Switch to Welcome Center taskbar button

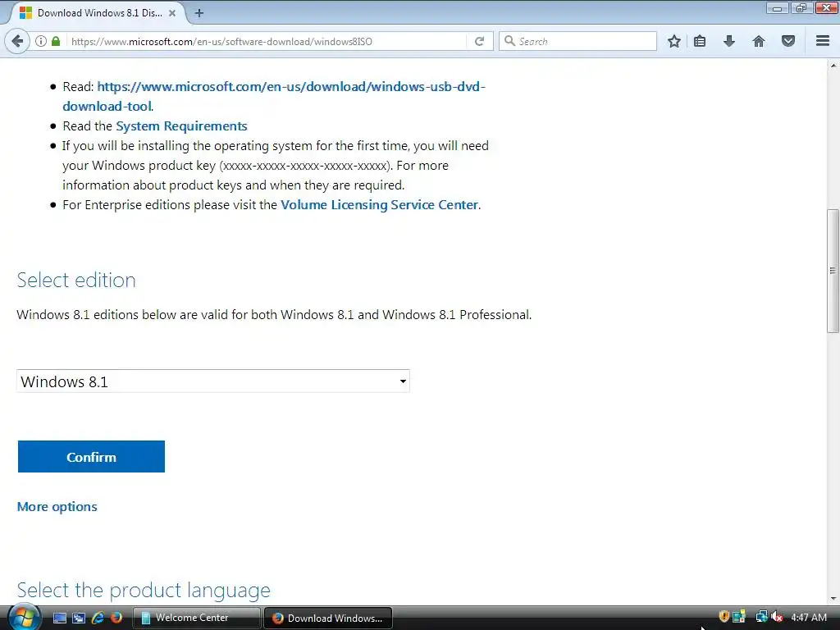click(x=196, y=618)
